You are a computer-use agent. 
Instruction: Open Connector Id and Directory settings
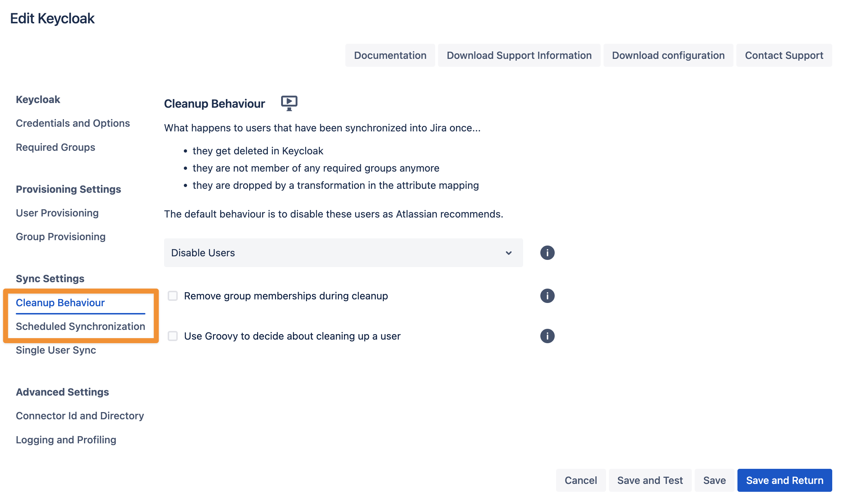click(x=80, y=416)
